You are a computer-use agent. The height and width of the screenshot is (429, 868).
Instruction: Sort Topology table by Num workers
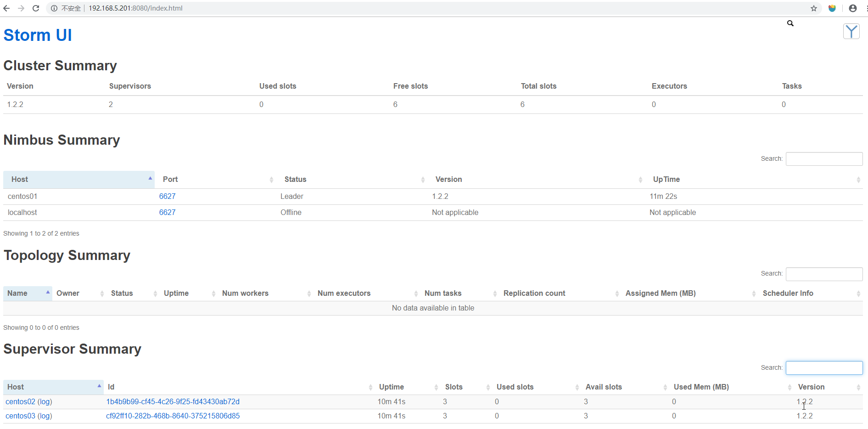coord(266,294)
